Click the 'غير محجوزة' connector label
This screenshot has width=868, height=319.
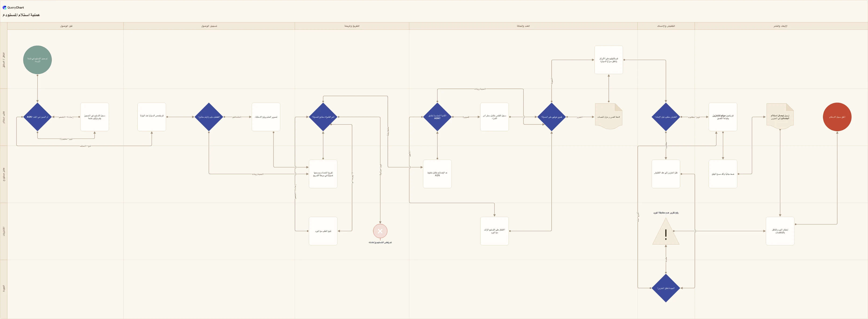click(x=66, y=139)
